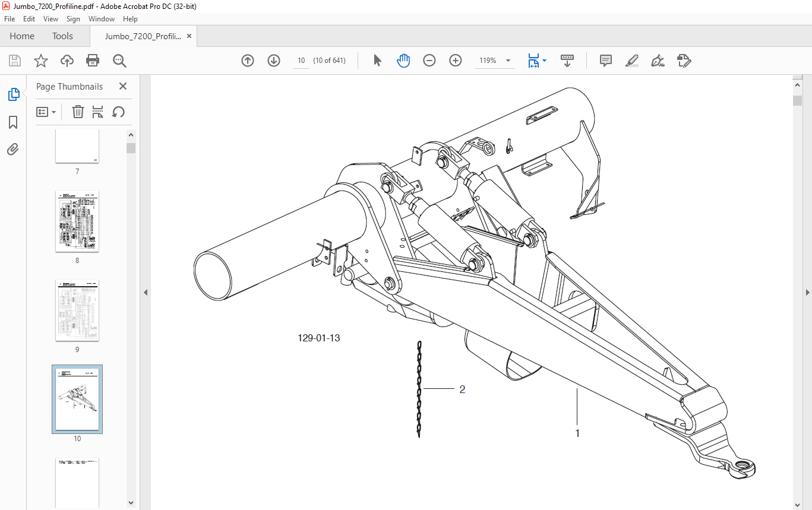Print the document with printer icon
Viewport: 812px width, 510px height.
point(93,61)
